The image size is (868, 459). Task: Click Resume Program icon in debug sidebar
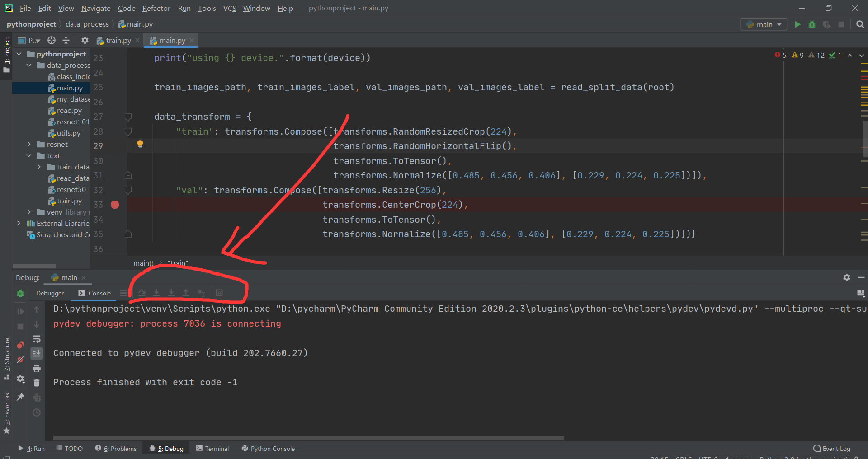pos(20,311)
